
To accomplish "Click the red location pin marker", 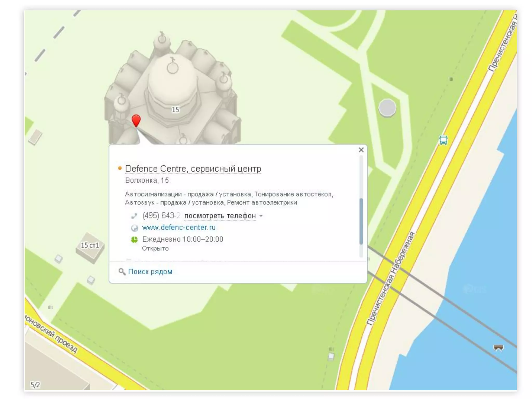I will point(136,120).
